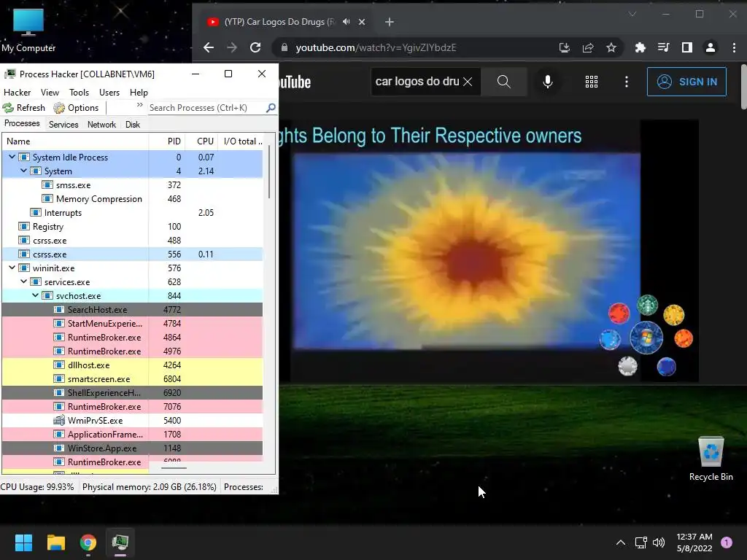Select the Processes tab
This screenshot has height=560, width=747.
22,123
